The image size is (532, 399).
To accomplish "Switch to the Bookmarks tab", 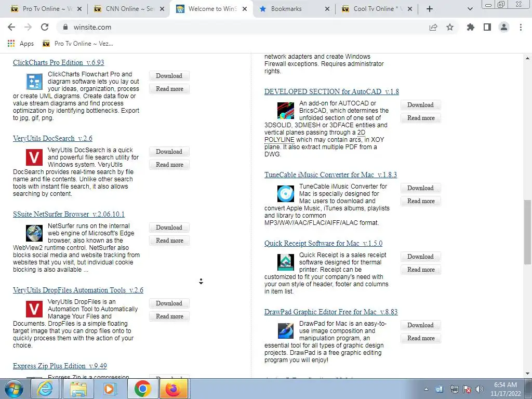I will click(x=294, y=9).
